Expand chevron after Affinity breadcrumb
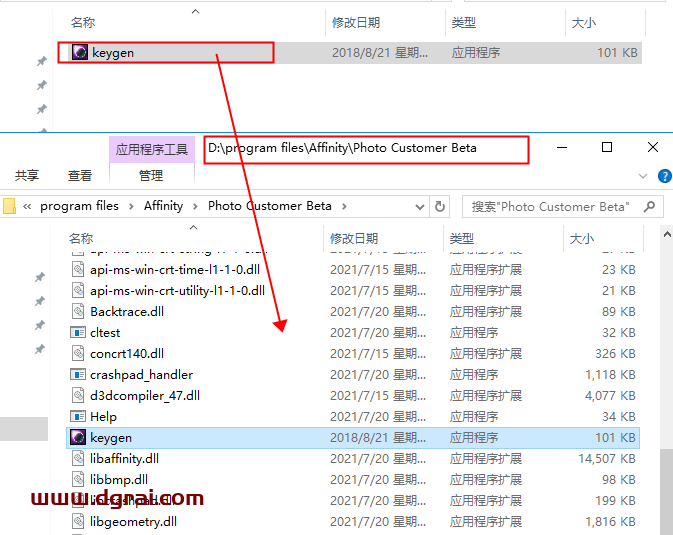 (195, 207)
